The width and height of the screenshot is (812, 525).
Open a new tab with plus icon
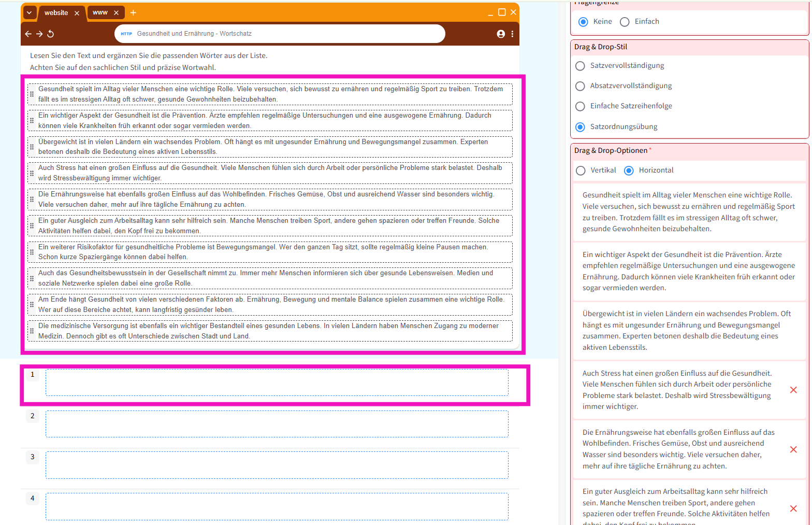click(x=133, y=12)
